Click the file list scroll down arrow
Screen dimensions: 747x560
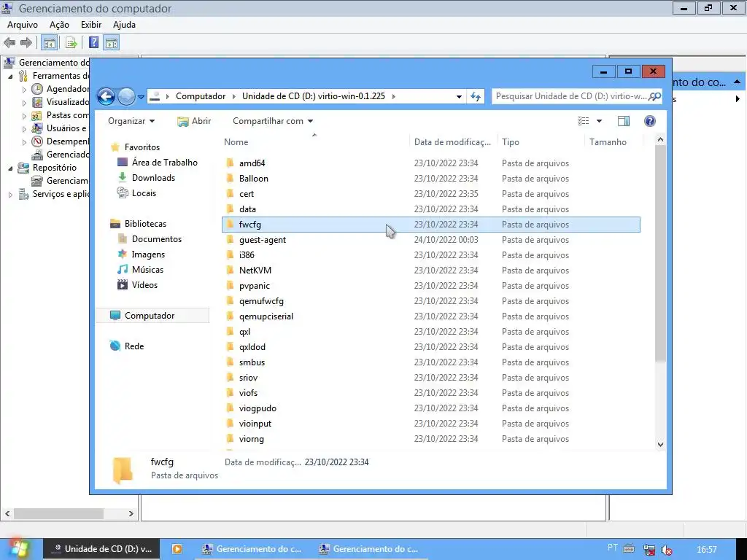(660, 444)
